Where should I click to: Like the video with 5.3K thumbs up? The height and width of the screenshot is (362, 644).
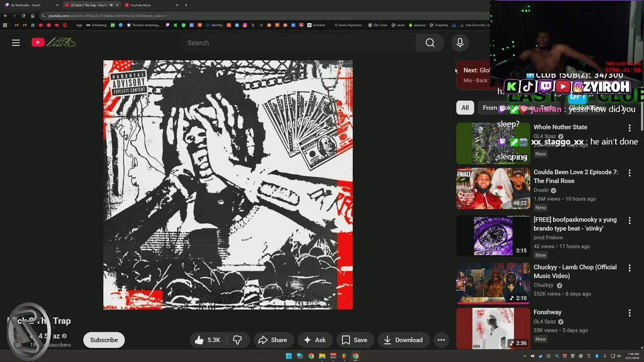(208, 340)
